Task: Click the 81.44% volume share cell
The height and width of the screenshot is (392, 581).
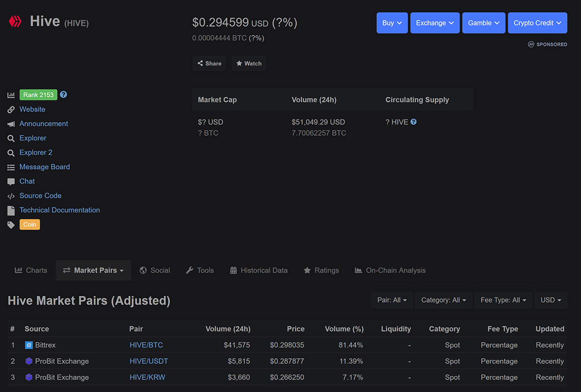Action: (x=351, y=345)
